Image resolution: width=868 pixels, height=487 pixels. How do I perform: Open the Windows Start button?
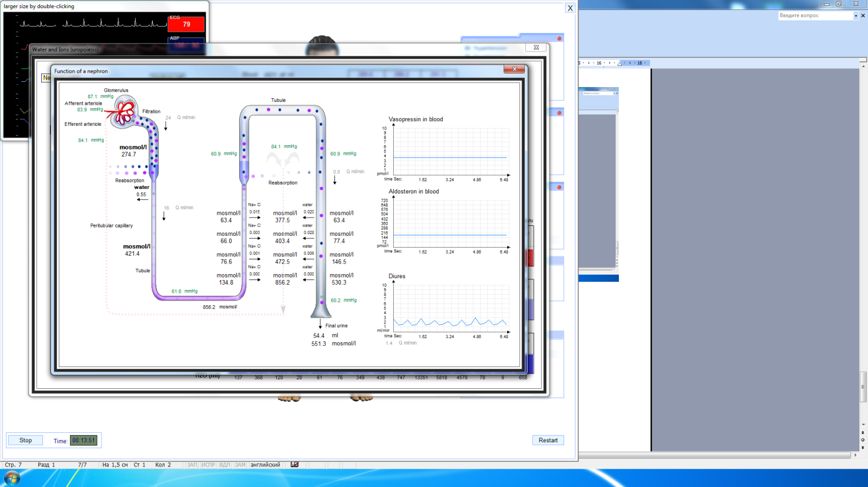click(x=11, y=478)
